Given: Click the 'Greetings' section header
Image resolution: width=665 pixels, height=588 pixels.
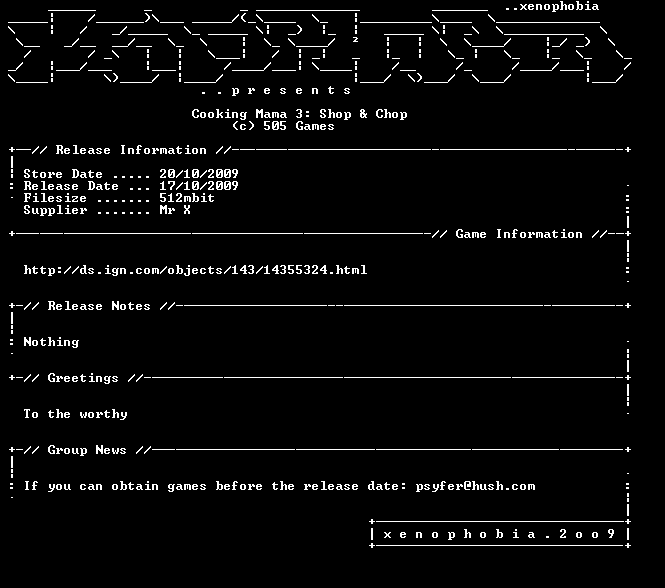Looking at the screenshot, I should coord(83,378).
